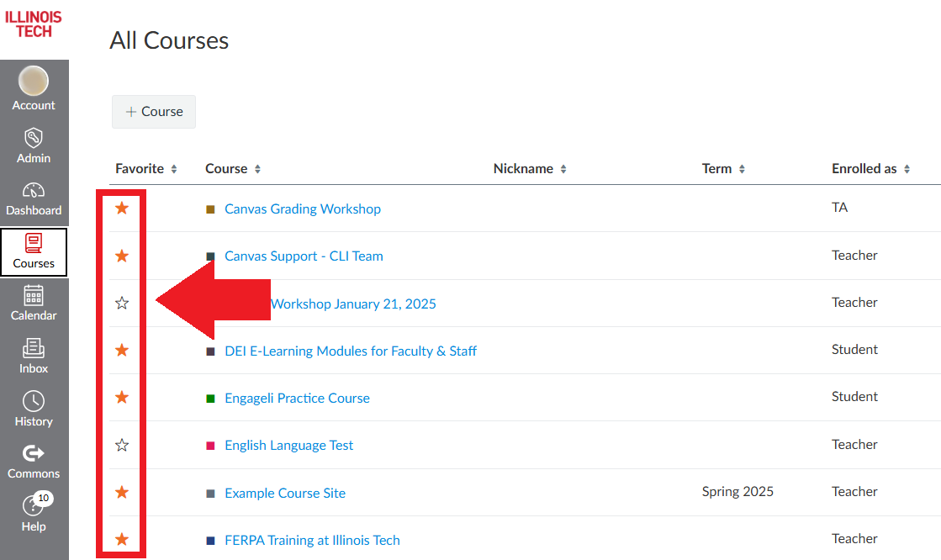The width and height of the screenshot is (941, 560).
Task: Unfavorite the Canvas Grading Workshop course
Action: pos(122,207)
